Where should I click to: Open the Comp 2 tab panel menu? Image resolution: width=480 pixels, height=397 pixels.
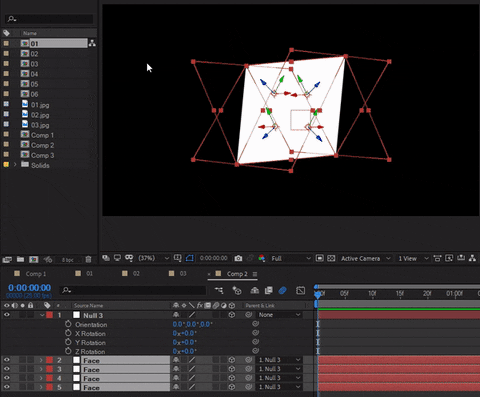tap(255, 274)
